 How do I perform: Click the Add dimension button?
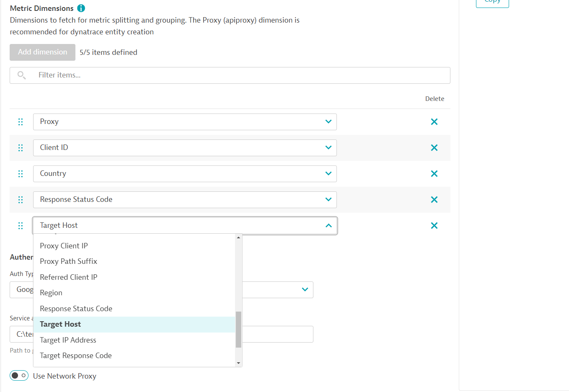coord(42,52)
